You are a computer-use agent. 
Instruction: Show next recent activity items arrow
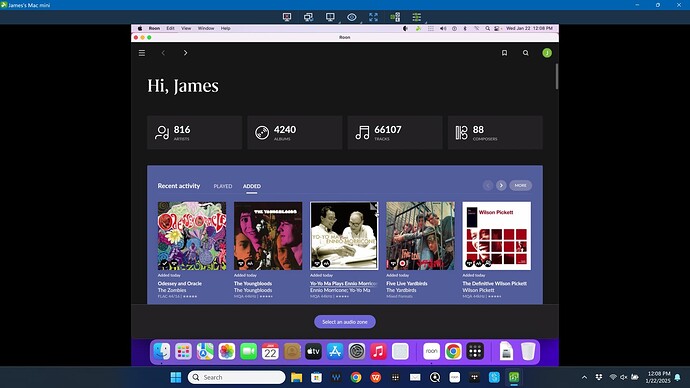click(501, 185)
